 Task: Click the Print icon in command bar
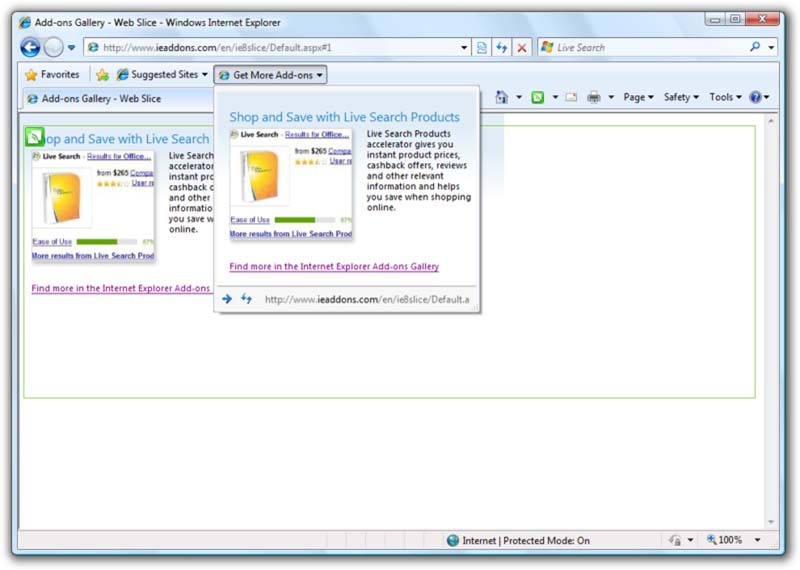click(x=593, y=97)
